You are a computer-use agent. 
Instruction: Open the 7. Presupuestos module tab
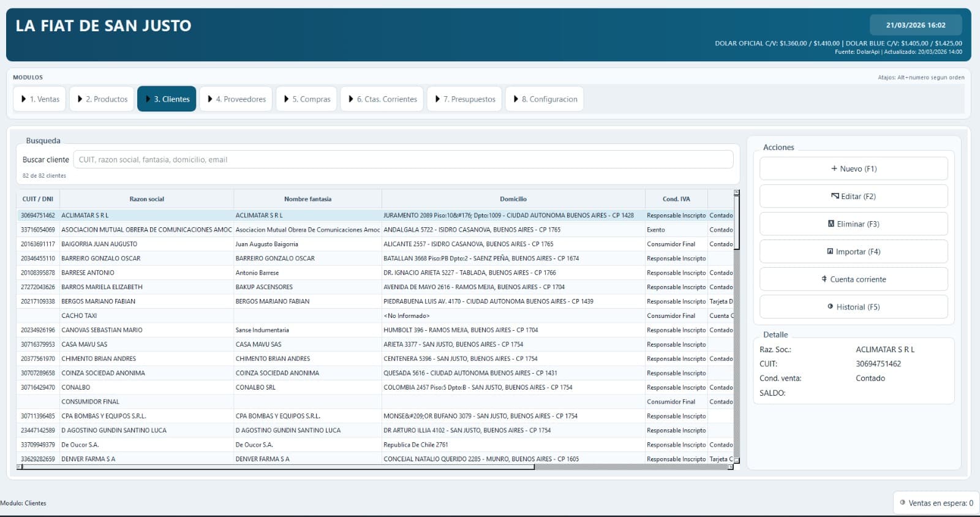465,99
